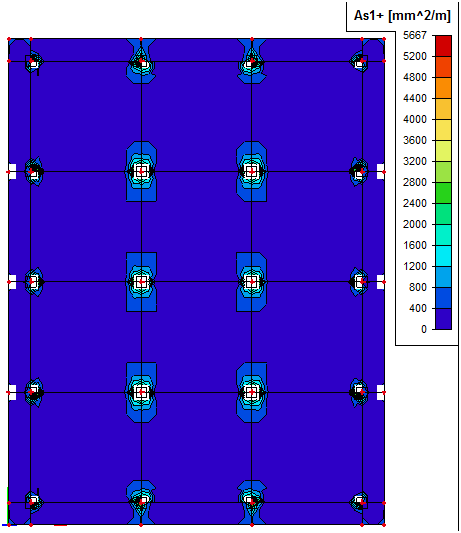Image resolution: width=461 pixels, height=533 pixels.
Task: Click the red legend swatch below 5667
Action: pos(443,46)
